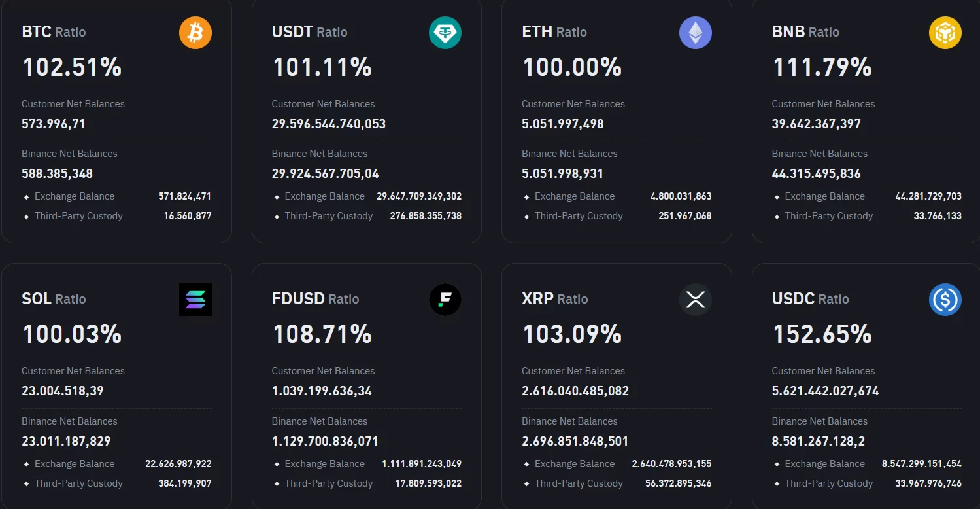Select the 152.65% USDC ratio value
The height and width of the screenshot is (509, 980).
tap(822, 334)
